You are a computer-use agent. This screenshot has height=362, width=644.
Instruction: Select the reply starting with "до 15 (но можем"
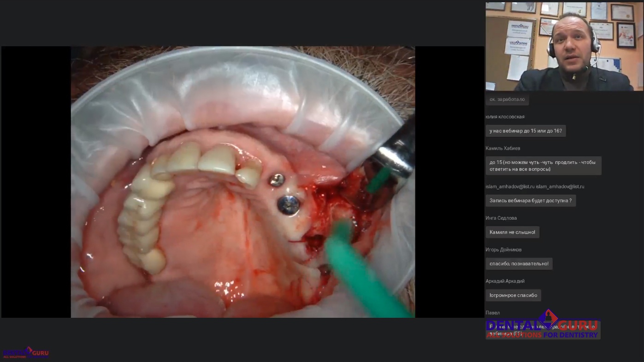pos(543,166)
